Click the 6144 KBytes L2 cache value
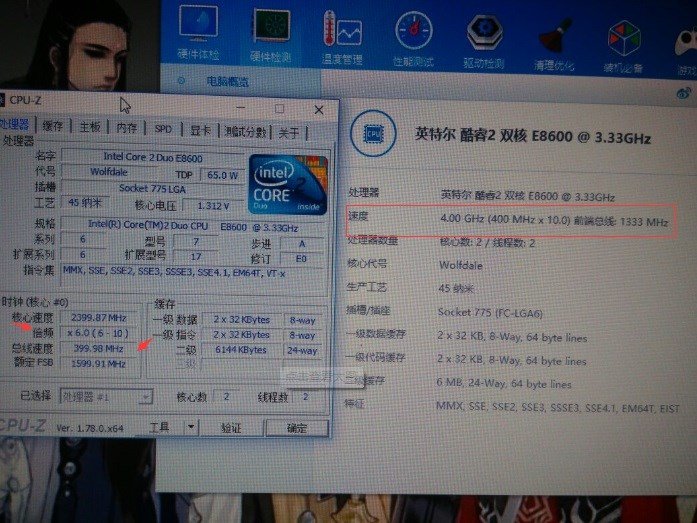The image size is (697, 523). point(241,350)
